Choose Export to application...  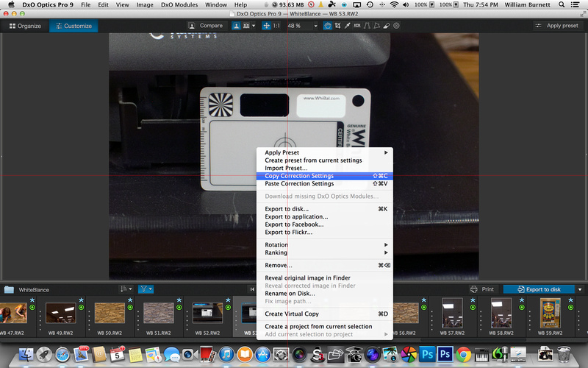point(325,216)
